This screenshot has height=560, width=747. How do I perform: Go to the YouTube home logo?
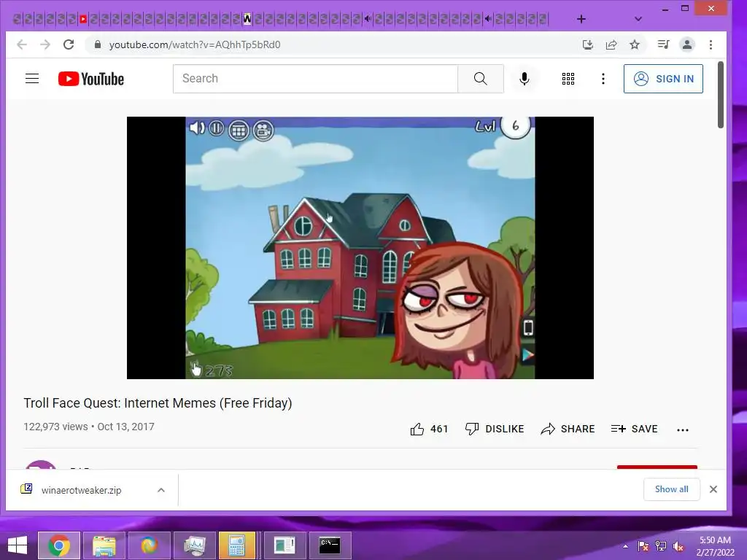click(91, 79)
